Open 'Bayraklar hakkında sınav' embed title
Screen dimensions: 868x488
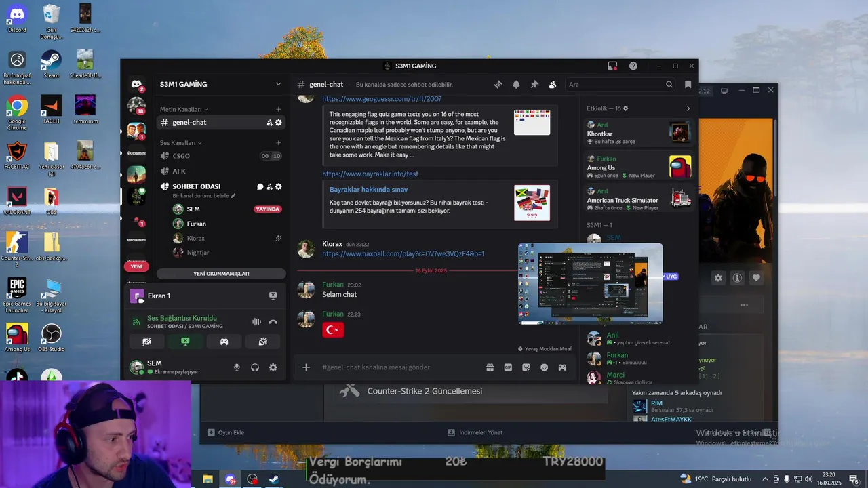pos(369,190)
